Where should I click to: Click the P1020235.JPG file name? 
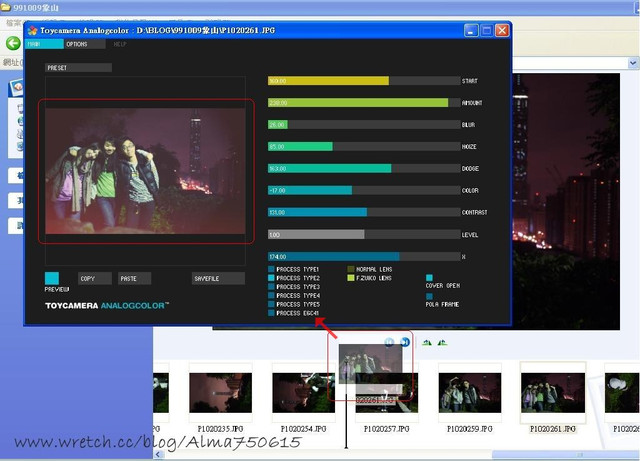coord(220,429)
